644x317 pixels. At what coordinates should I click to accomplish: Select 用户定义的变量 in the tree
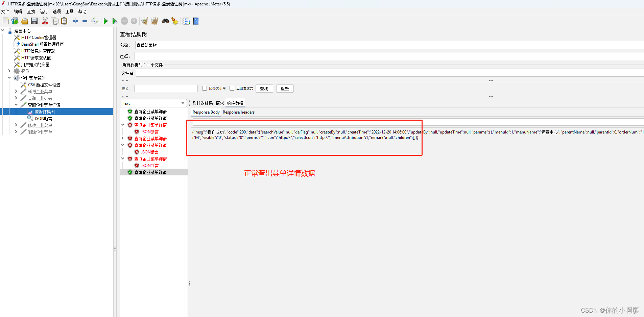[x=35, y=65]
